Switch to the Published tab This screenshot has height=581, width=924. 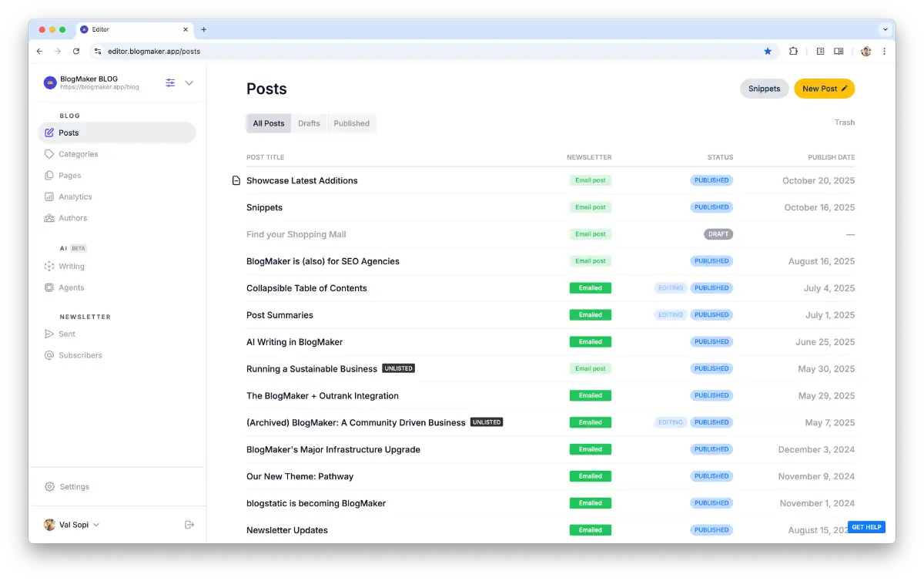(x=351, y=123)
